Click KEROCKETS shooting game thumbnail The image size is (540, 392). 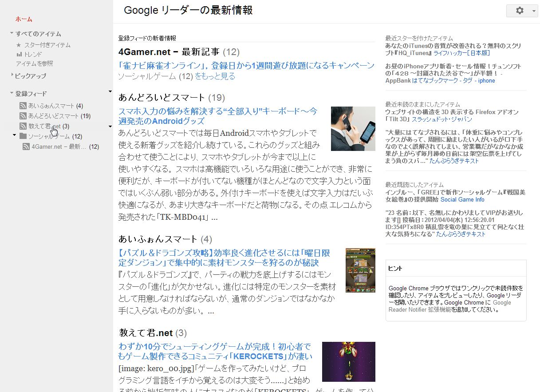[x=348, y=362]
